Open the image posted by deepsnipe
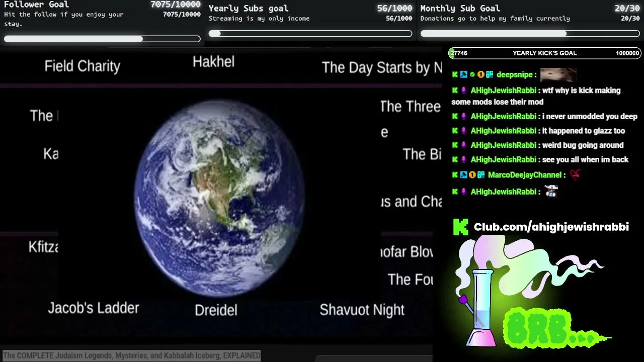This screenshot has width=644, height=362. [x=558, y=75]
